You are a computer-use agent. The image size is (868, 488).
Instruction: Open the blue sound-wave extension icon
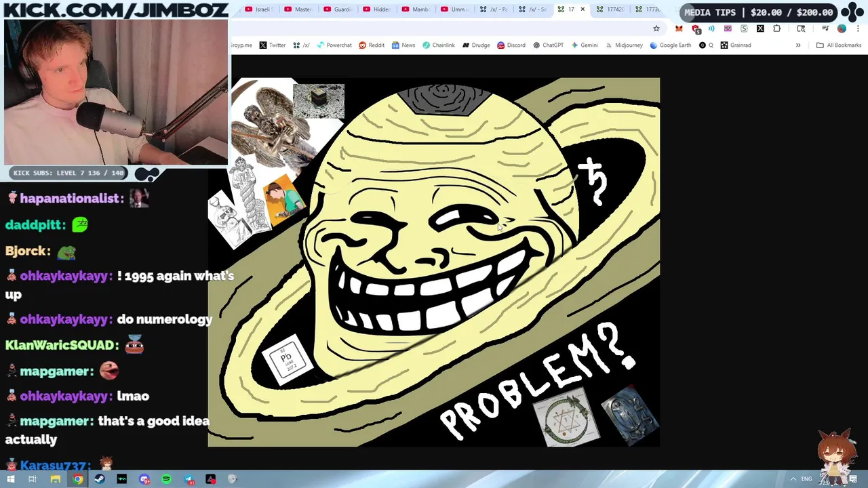click(x=711, y=28)
